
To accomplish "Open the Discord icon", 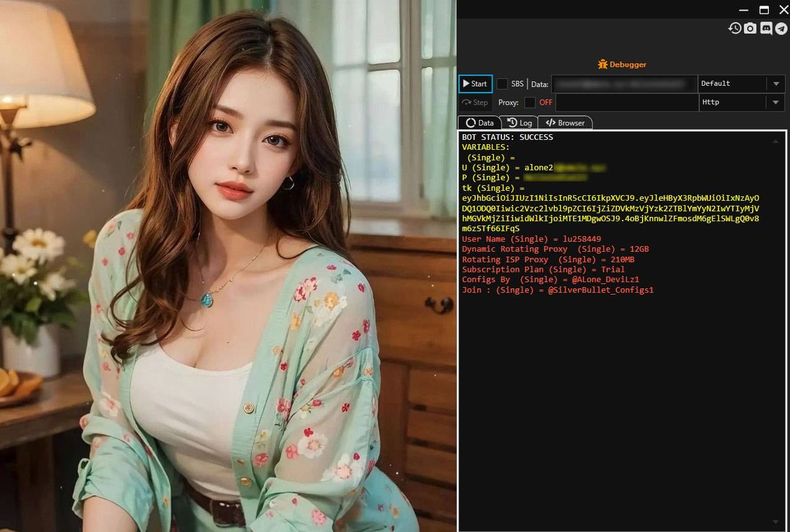I will tap(766, 28).
